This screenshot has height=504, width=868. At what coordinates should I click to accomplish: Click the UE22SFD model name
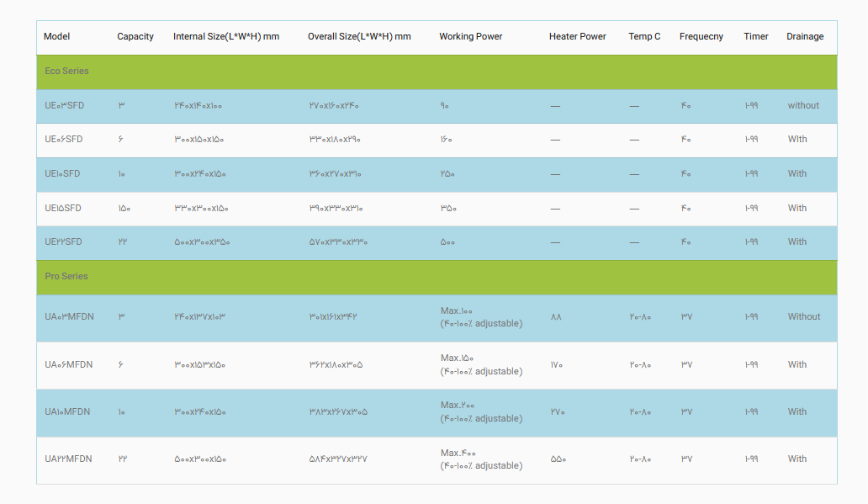point(64,242)
